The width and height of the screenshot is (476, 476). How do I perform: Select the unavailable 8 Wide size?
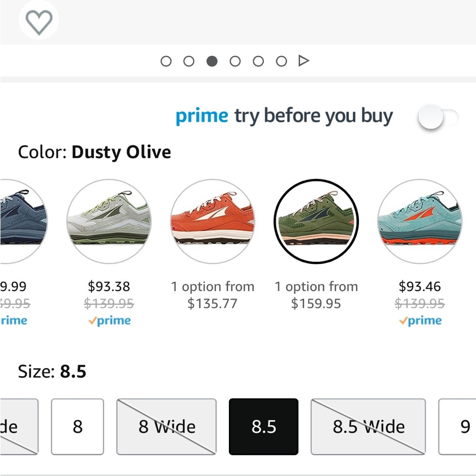[x=166, y=426]
